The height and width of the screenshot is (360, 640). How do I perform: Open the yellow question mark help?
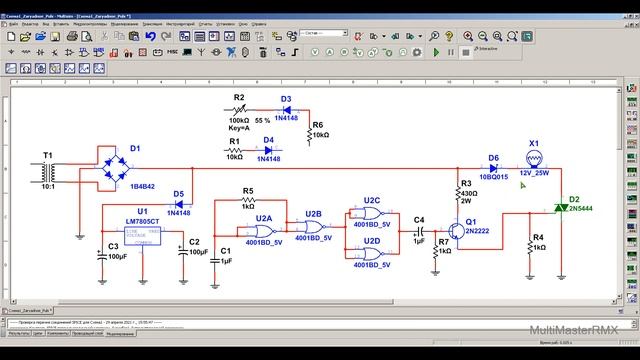[449, 37]
